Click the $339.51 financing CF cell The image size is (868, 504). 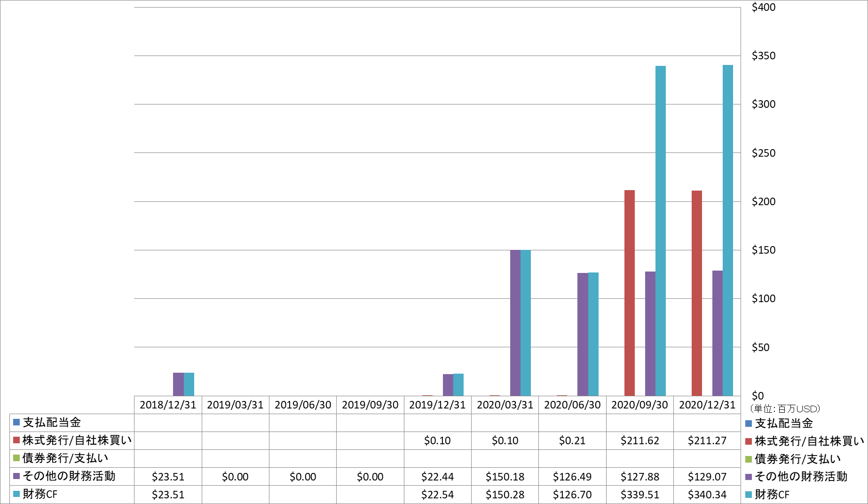point(640,495)
